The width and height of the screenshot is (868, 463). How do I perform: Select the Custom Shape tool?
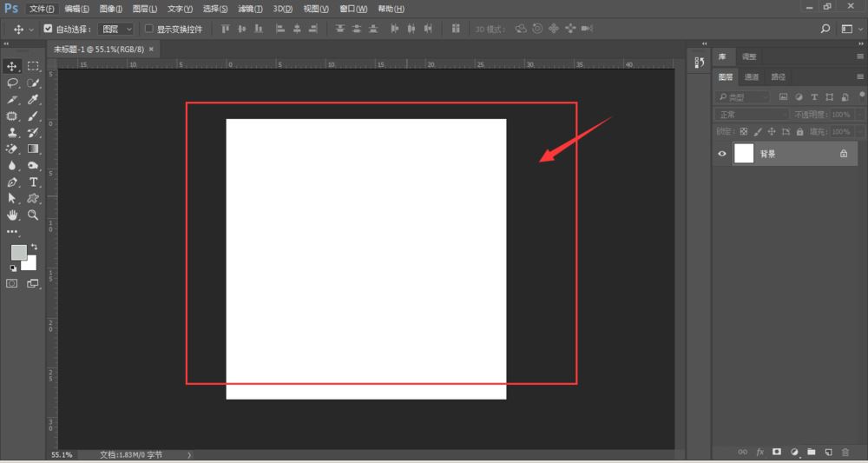pyautogui.click(x=33, y=198)
